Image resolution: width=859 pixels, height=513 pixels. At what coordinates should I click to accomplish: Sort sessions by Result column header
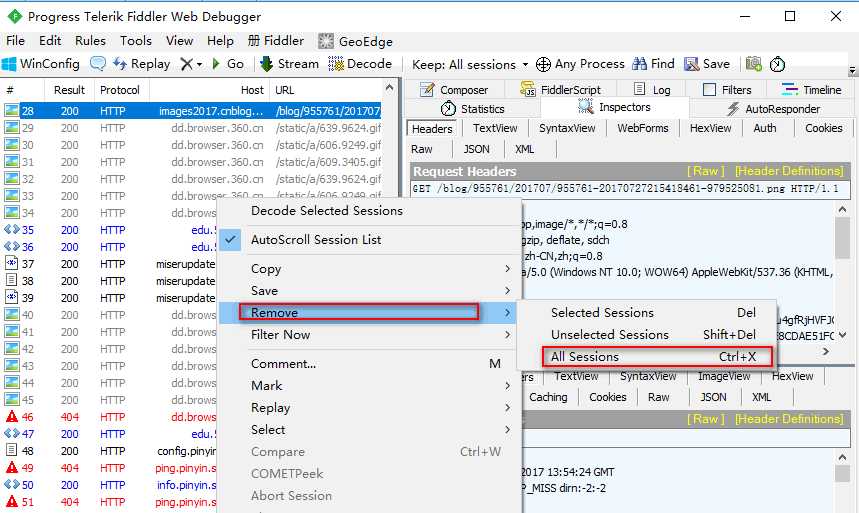coord(69,90)
